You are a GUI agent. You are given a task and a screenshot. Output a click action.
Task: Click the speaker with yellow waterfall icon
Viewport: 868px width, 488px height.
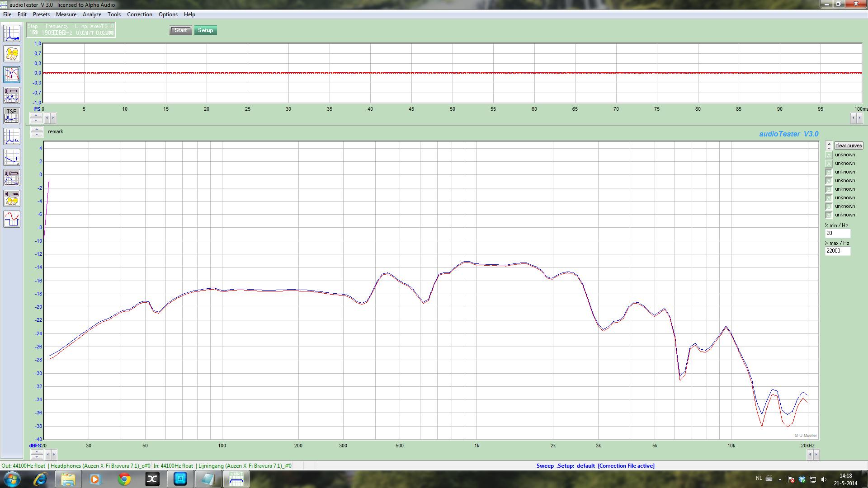12,199
